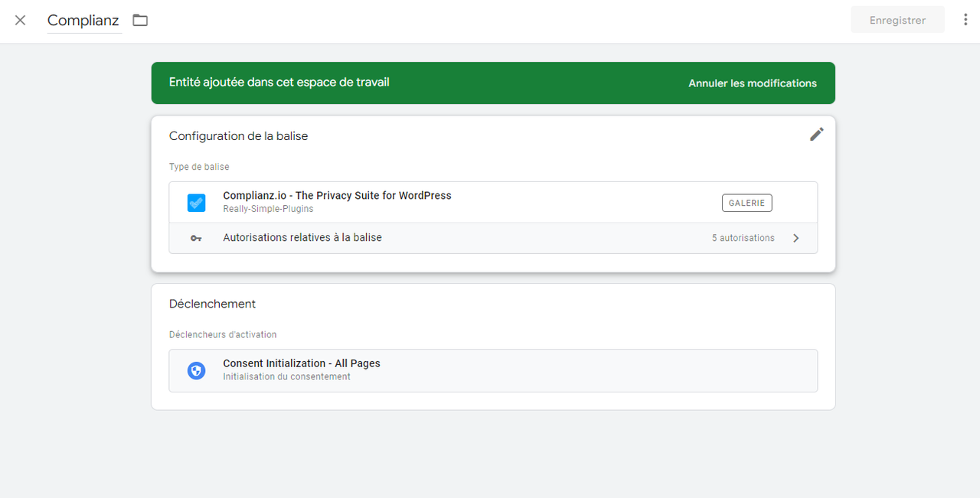
Task: Click the '5 autorisations' count text
Action: (x=743, y=238)
